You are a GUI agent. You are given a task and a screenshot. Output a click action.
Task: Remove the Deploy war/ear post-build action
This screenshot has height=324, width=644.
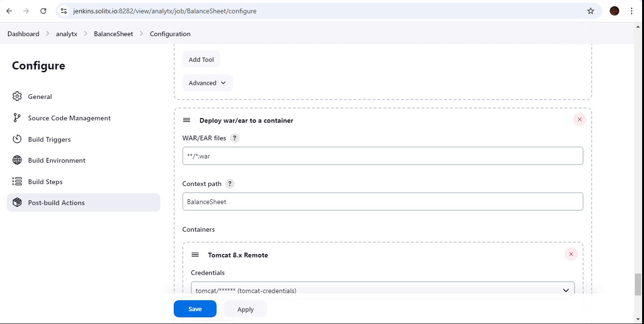[x=579, y=120]
